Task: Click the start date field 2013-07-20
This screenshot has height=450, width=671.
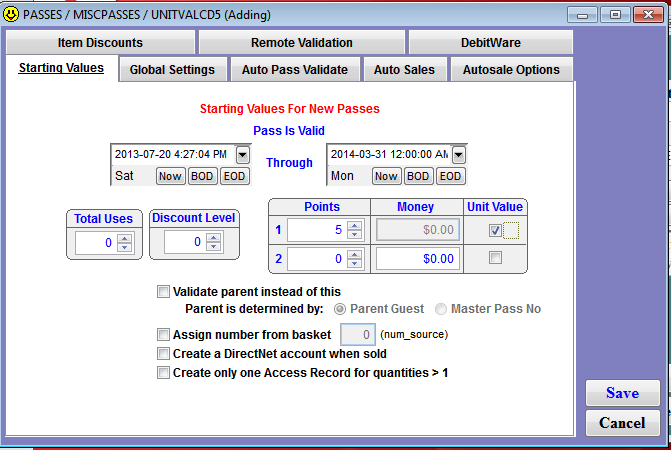Action: click(x=173, y=154)
